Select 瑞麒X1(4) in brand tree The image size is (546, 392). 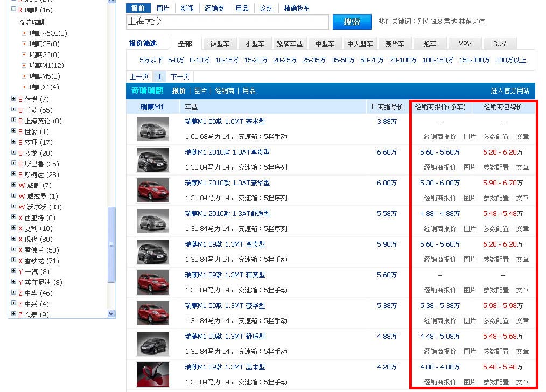[44, 87]
